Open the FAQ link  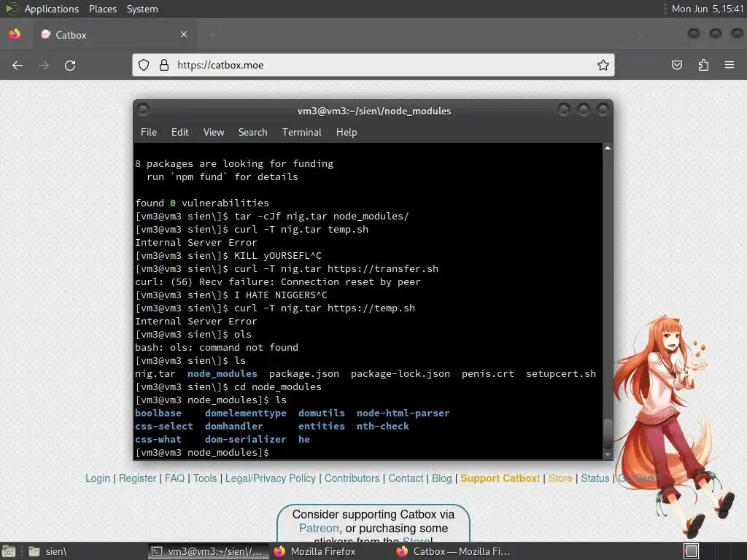coord(174,478)
